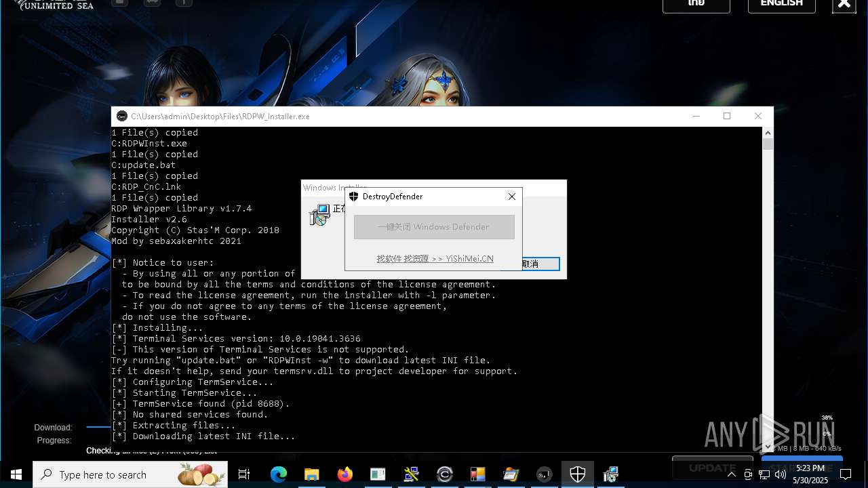Open the DestroyDefender shield taskbar icon
Image resolution: width=868 pixels, height=488 pixels.
pos(578,474)
